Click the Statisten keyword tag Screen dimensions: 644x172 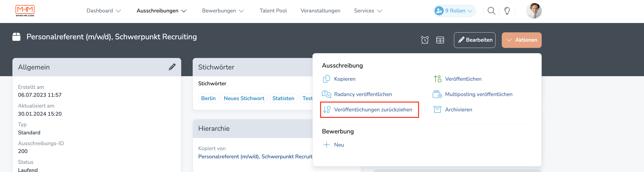(x=283, y=98)
